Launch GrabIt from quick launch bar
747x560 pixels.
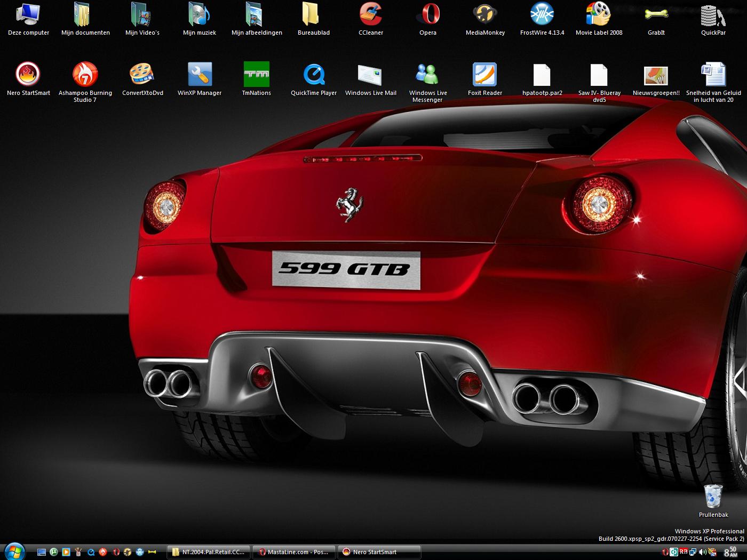(x=152, y=552)
